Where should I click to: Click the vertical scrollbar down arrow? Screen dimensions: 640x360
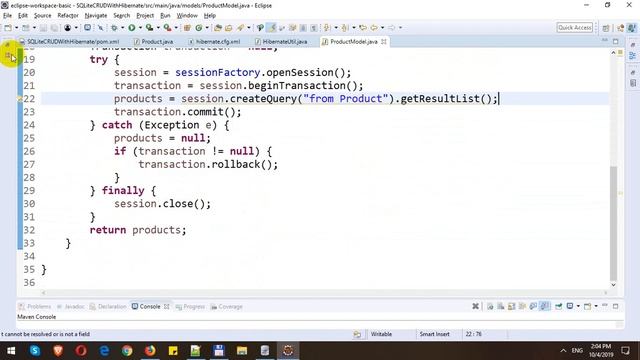[613, 284]
